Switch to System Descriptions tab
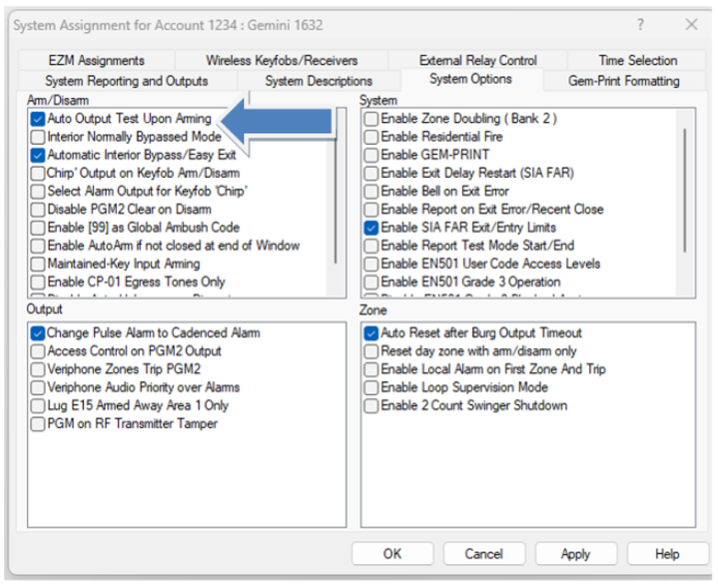718x588 pixels. pyautogui.click(x=319, y=81)
